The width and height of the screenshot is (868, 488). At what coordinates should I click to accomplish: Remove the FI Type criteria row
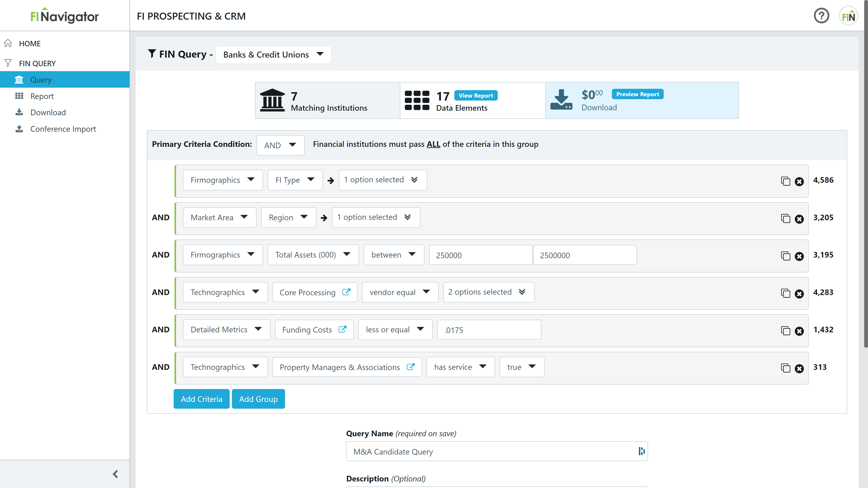tap(799, 181)
